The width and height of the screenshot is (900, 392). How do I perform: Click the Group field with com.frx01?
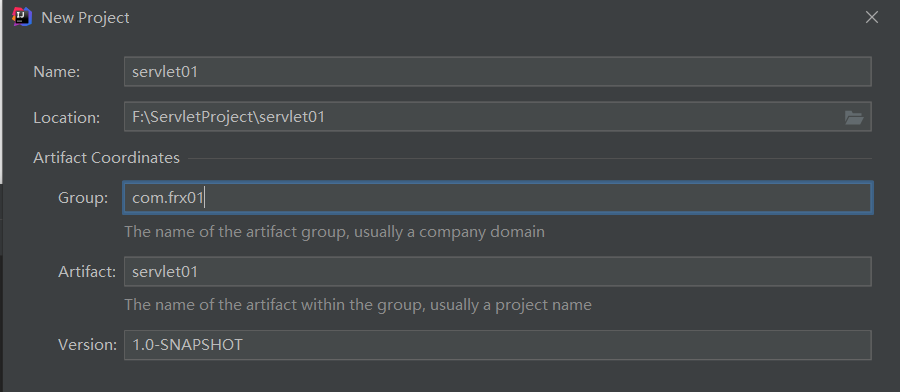point(498,198)
